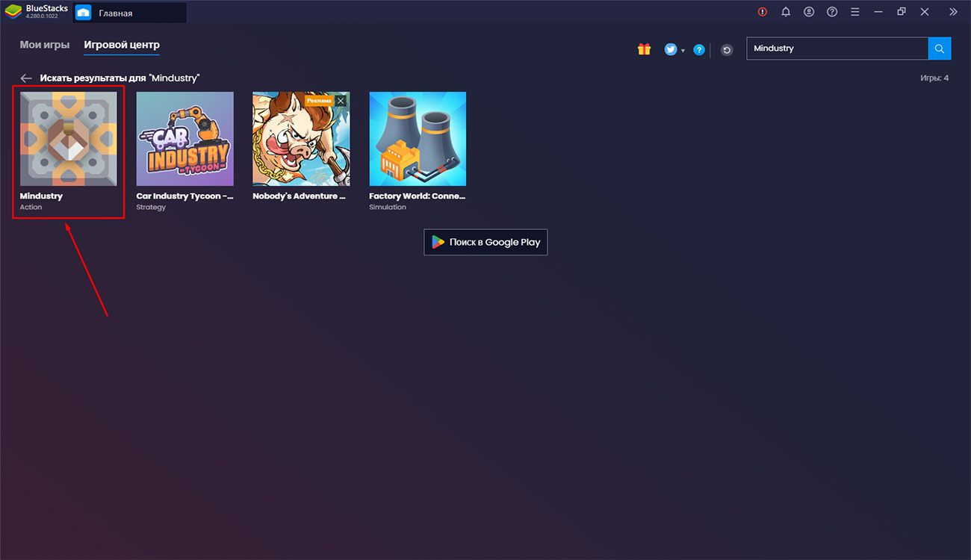971x560 pixels.
Task: Click the Искать результаты для "Mindustry" heading
Action: point(120,78)
